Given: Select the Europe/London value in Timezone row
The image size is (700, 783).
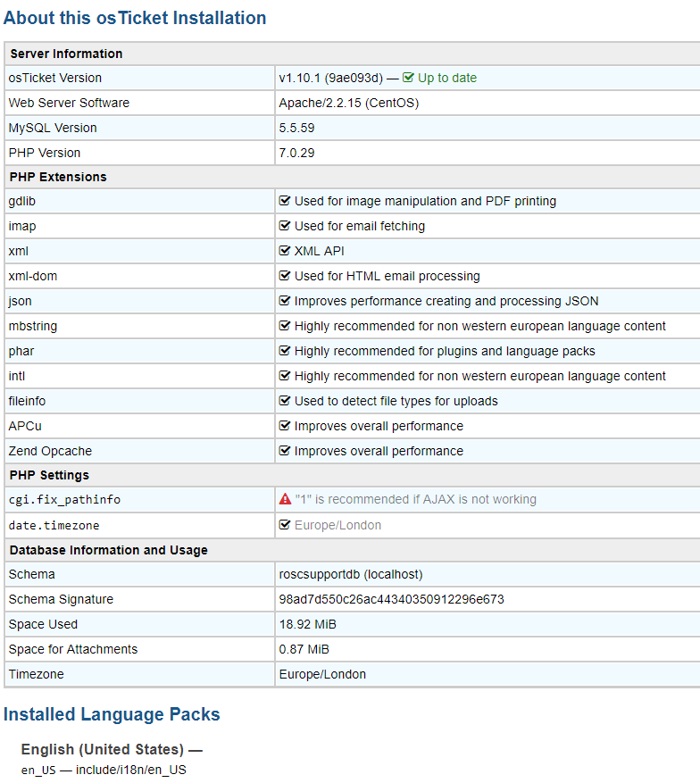Looking at the screenshot, I should pyautogui.click(x=322, y=674).
